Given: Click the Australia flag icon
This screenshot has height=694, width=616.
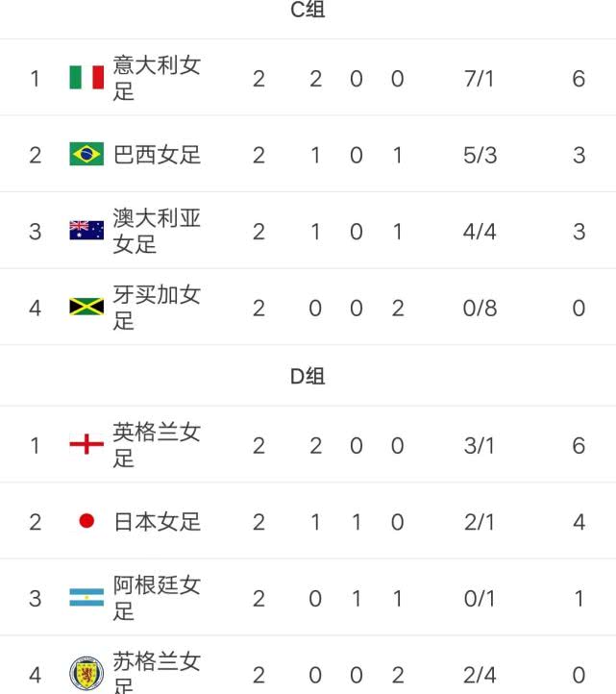Looking at the screenshot, I should (86, 230).
